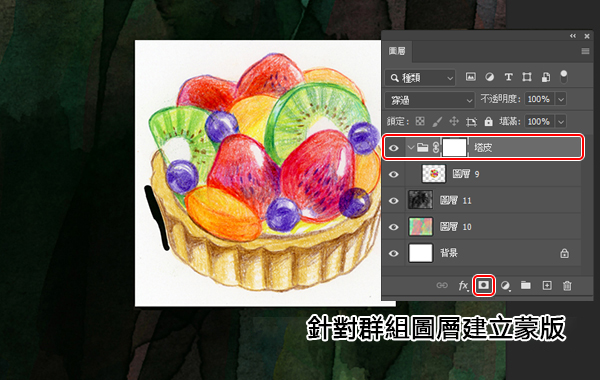This screenshot has height=380, width=600.
Task: Select the 圖層 tab
Action: point(397,51)
